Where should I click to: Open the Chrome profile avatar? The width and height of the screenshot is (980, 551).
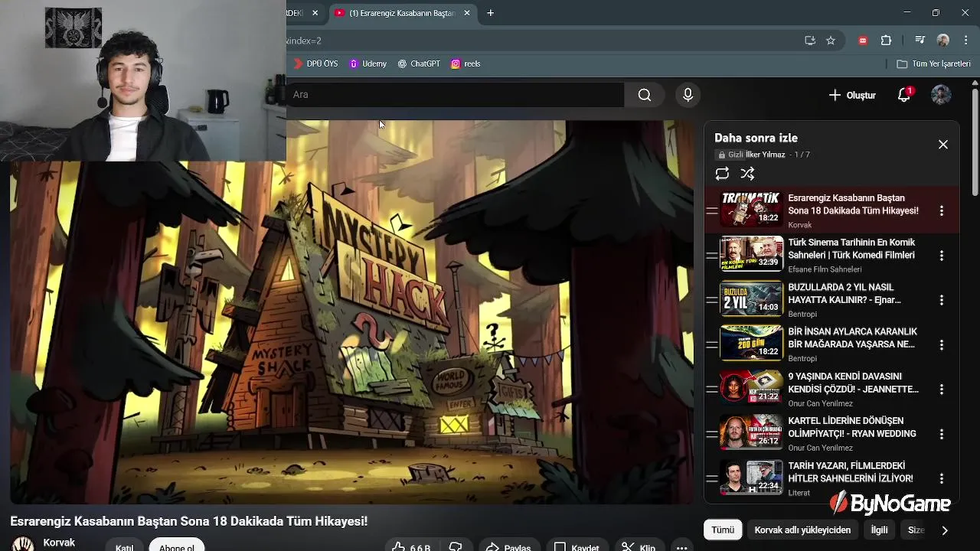click(943, 41)
